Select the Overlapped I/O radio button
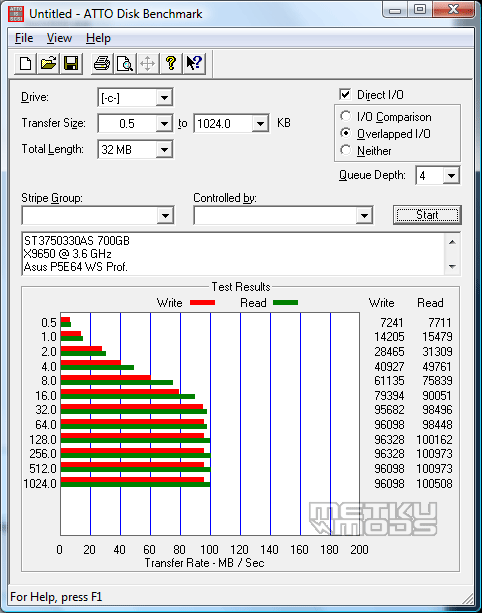 345,133
